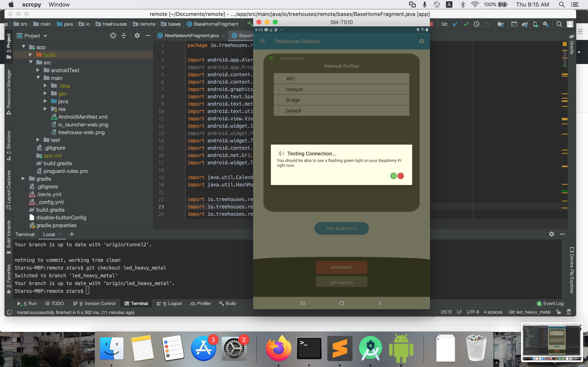Viewport: 588px width, 367px height.
Task: Open the 6: Logcat tool window tab
Action: coord(170,303)
